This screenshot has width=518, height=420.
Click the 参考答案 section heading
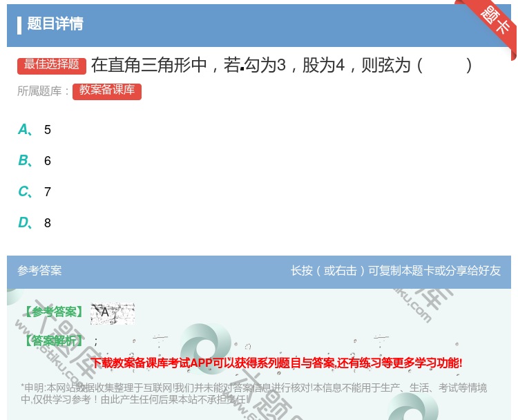click(x=39, y=271)
